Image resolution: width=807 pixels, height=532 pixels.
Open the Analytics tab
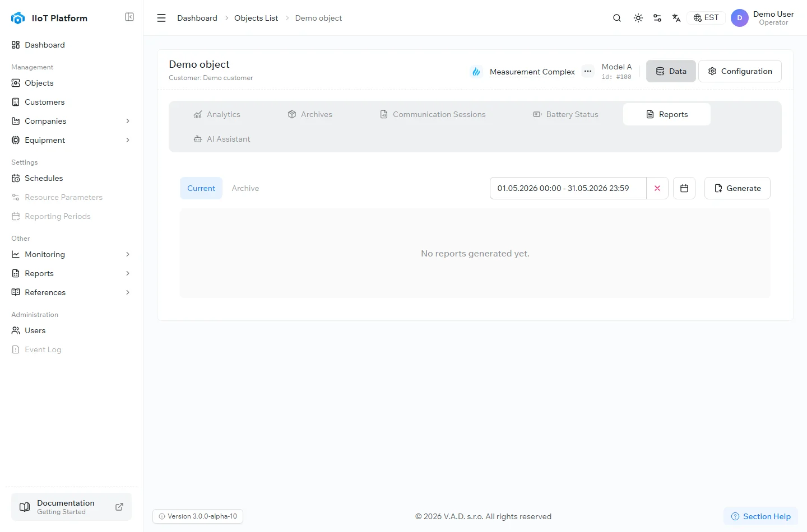tap(217, 114)
